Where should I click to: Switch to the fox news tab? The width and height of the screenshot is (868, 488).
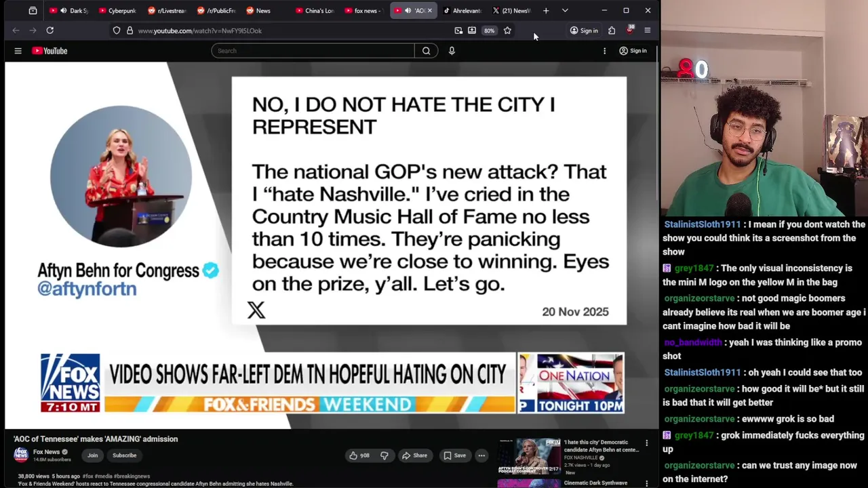tap(364, 11)
